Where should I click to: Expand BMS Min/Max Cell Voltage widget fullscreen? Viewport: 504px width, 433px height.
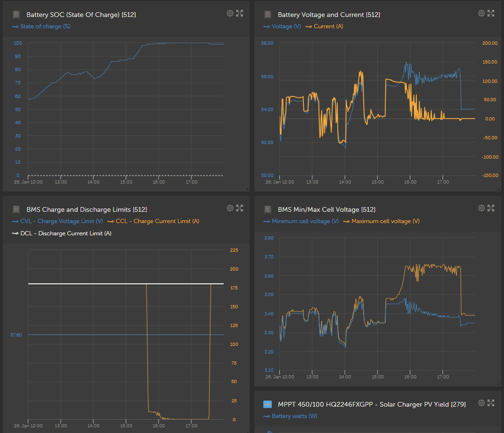(491, 208)
